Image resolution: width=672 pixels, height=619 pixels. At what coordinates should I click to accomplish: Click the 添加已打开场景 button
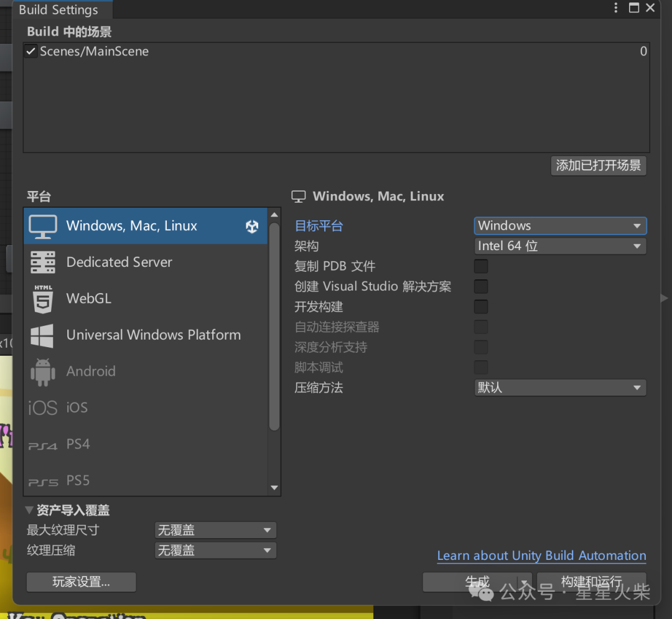click(599, 165)
